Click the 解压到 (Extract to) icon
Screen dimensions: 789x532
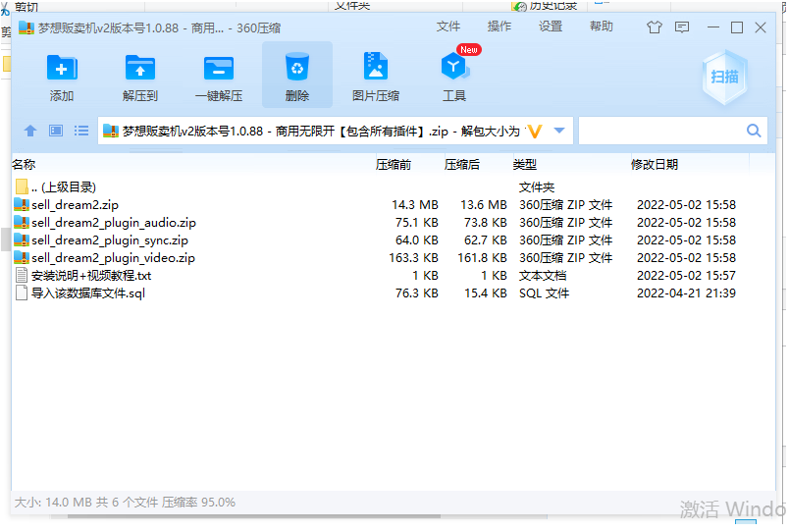tap(140, 76)
